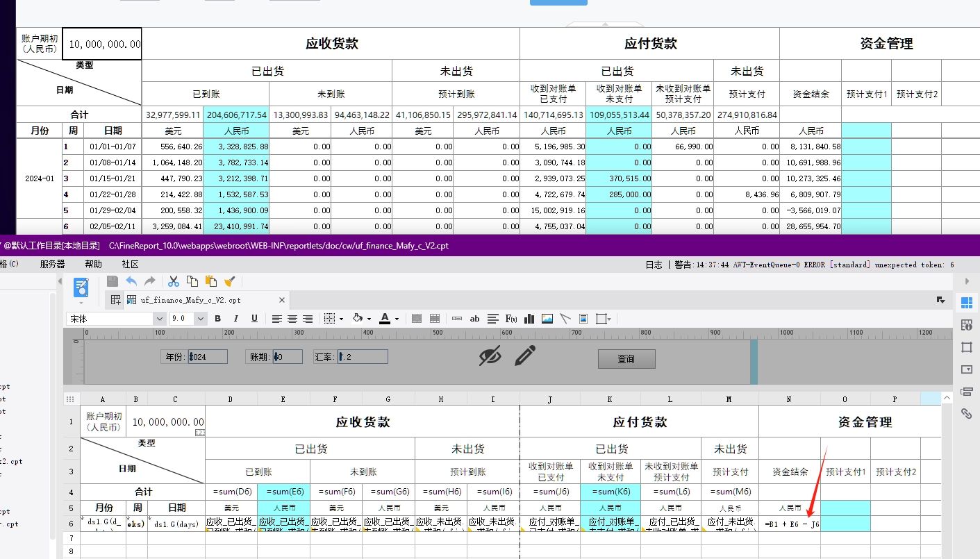Screen dimensions: 980x559
Task: Insert an image element
Action: click(x=547, y=319)
